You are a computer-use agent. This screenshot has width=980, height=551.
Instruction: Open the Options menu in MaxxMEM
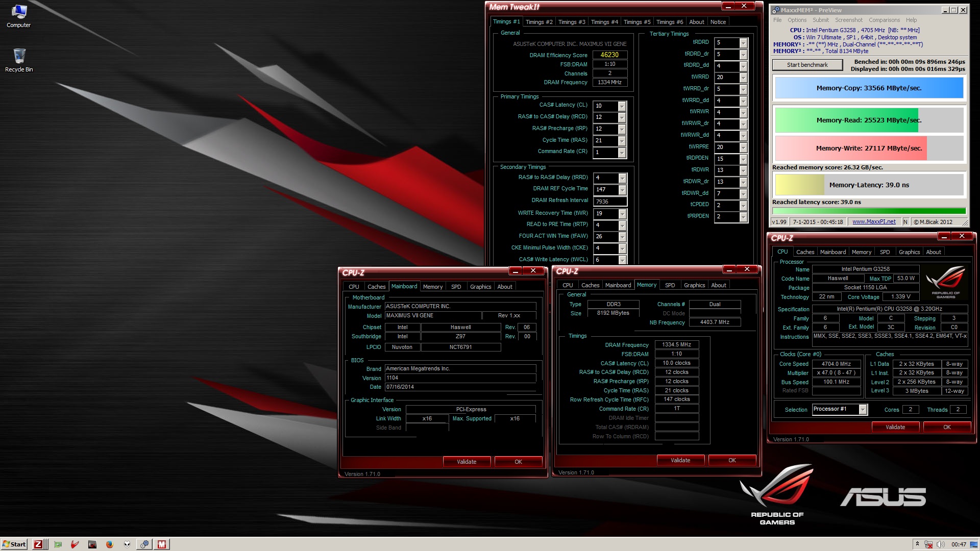coord(797,20)
